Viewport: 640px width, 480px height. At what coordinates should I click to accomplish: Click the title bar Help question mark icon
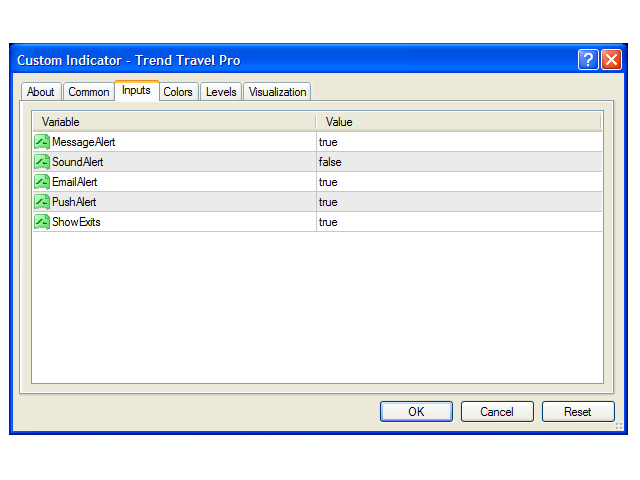[x=588, y=60]
